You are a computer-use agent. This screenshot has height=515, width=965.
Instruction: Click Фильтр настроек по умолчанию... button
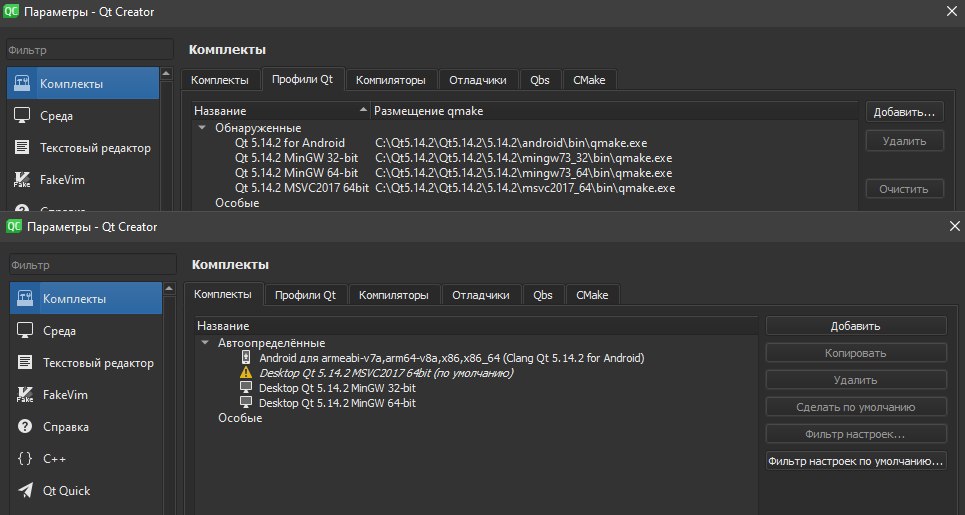click(x=856, y=461)
